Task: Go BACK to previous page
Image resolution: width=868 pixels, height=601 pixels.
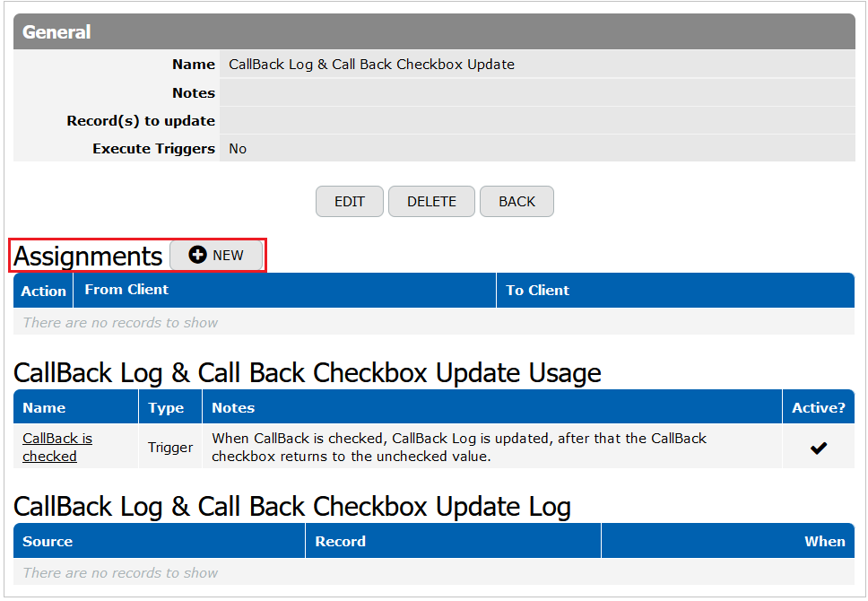Action: click(516, 202)
